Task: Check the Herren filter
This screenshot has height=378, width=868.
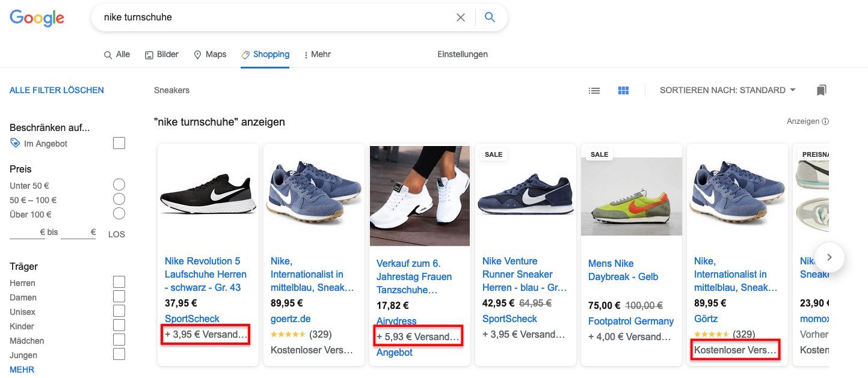Action: point(119,282)
